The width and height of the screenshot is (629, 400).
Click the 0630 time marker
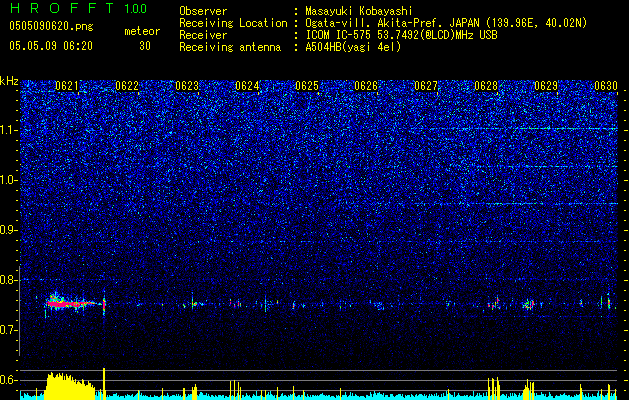[x=606, y=86]
